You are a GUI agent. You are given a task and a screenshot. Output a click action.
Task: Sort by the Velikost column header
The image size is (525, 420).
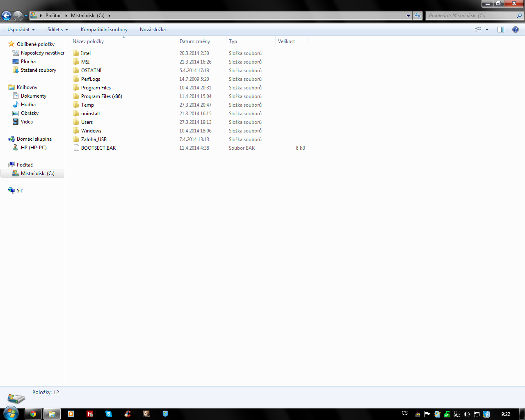point(292,41)
